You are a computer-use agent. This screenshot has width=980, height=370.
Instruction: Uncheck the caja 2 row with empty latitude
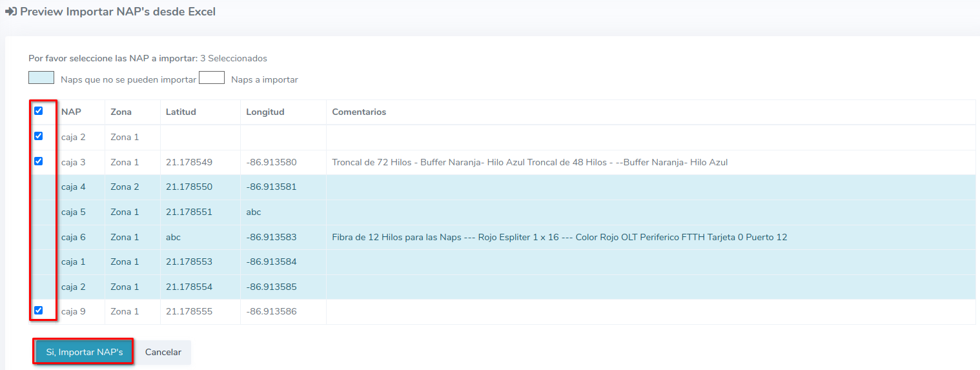click(39, 136)
